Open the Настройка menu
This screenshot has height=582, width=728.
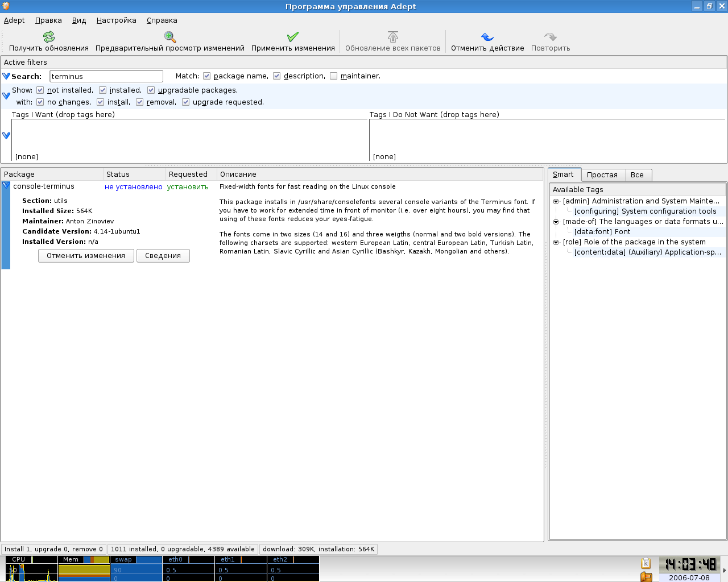[117, 20]
